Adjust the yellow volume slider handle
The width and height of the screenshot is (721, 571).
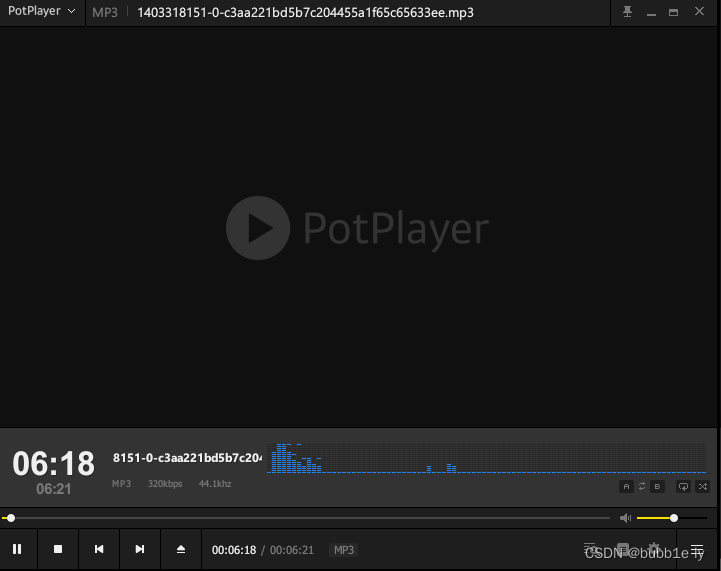(674, 518)
